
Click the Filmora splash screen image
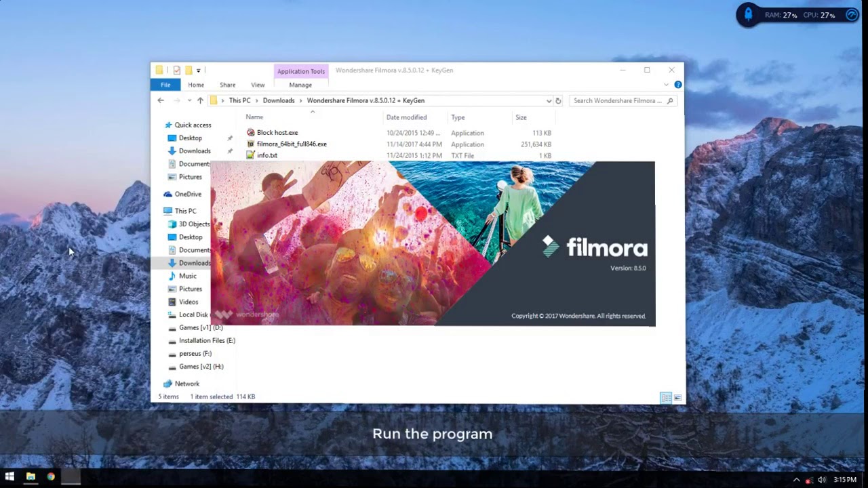click(x=433, y=243)
